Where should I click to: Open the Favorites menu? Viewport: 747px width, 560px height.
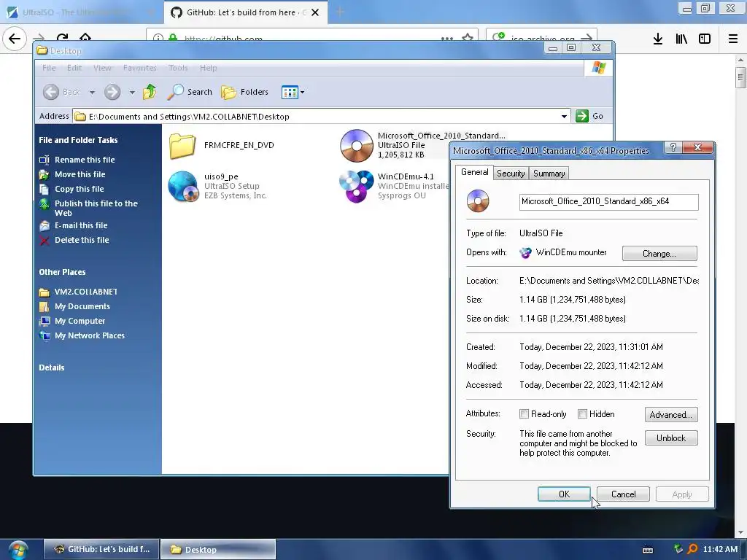click(139, 68)
